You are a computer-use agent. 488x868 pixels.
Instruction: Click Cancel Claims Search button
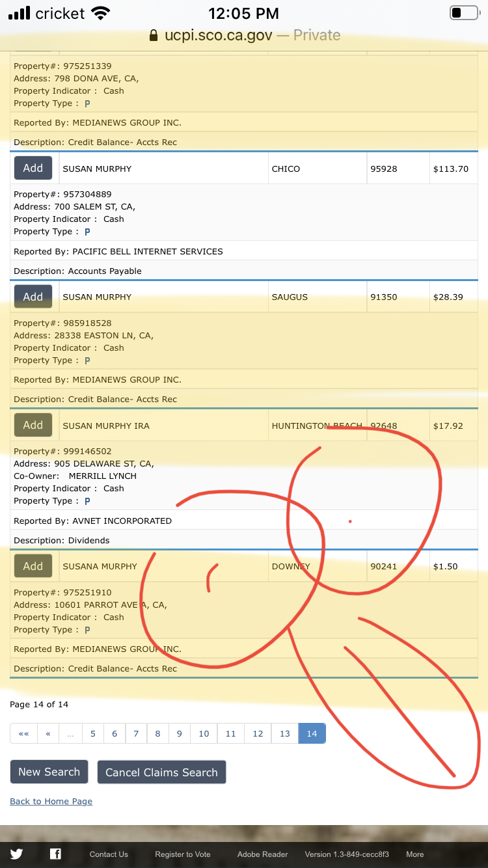tap(162, 772)
